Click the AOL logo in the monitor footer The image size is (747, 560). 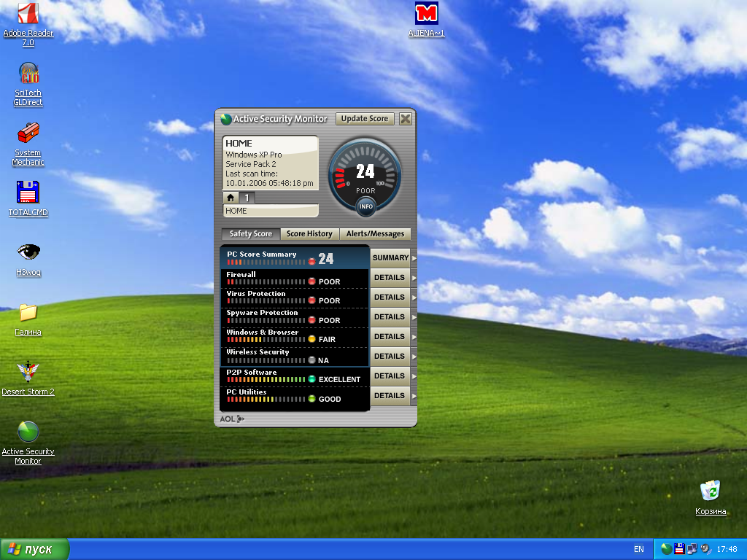pyautogui.click(x=232, y=419)
